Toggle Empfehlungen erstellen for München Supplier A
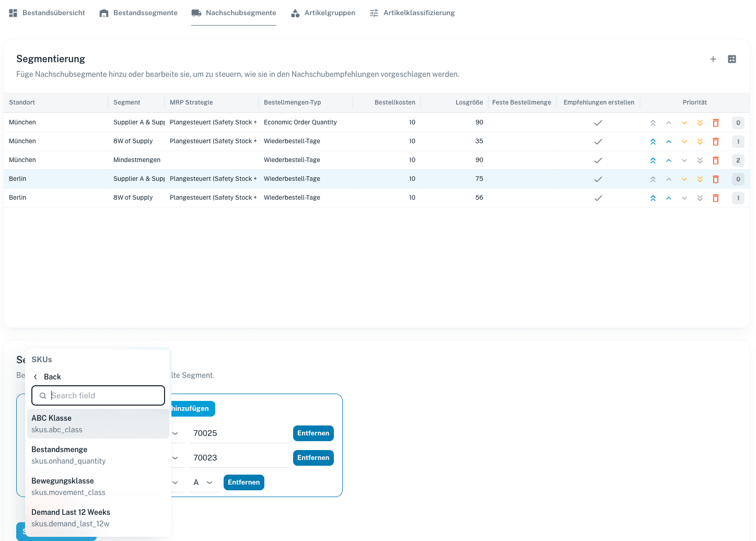Image resolution: width=756 pixels, height=541 pixels. [598, 123]
